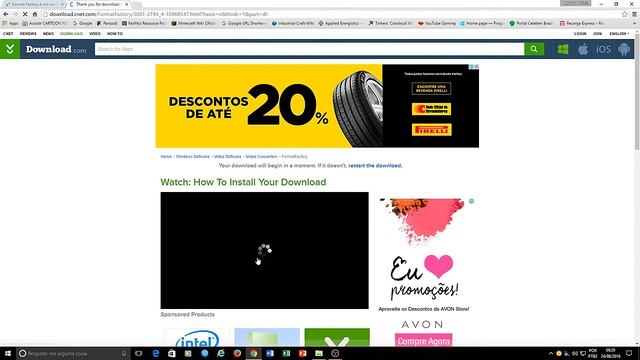This screenshot has height=360, width=640.
Task: Expand the English language dropdown
Action: pyautogui.click(x=619, y=34)
